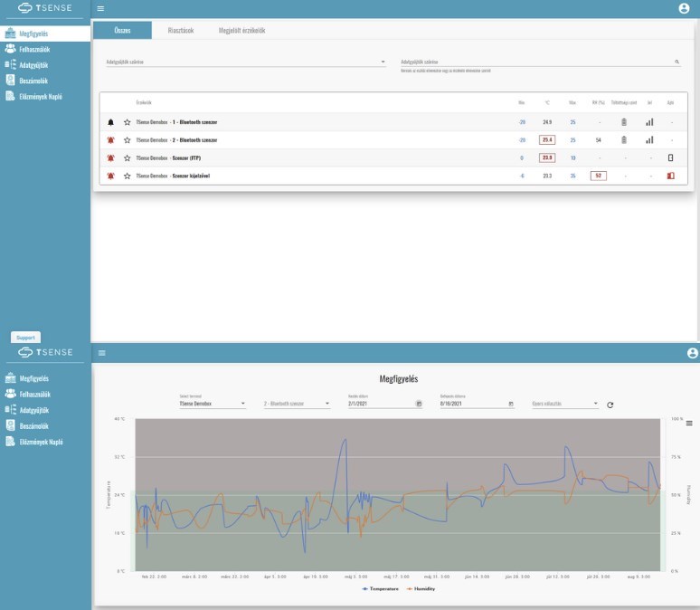Screen dimensions: 700x610
Task: Open the hamburger menu in the chart window
Action: (x=102, y=353)
